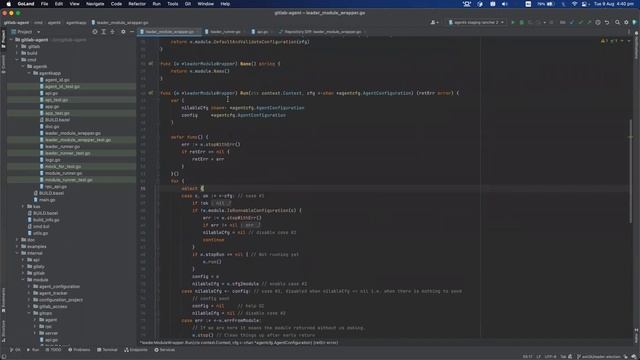
Task: Open the run configuration dropdown
Action: [x=476, y=22]
